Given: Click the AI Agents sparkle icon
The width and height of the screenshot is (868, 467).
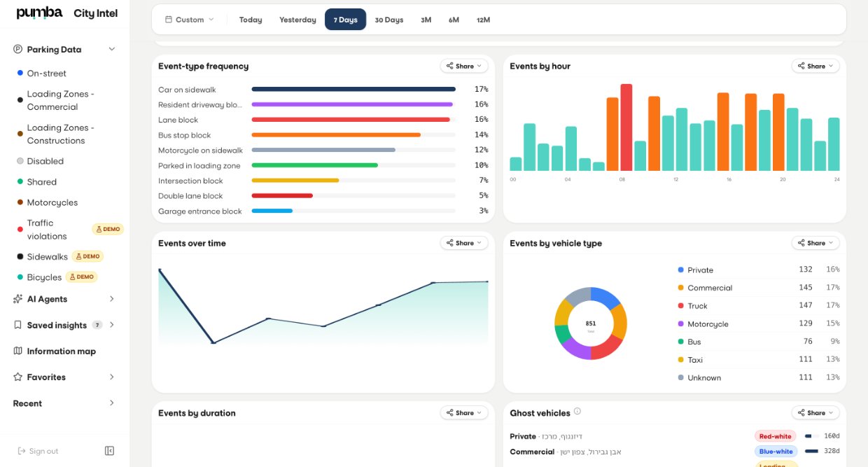Looking at the screenshot, I should coord(18,299).
